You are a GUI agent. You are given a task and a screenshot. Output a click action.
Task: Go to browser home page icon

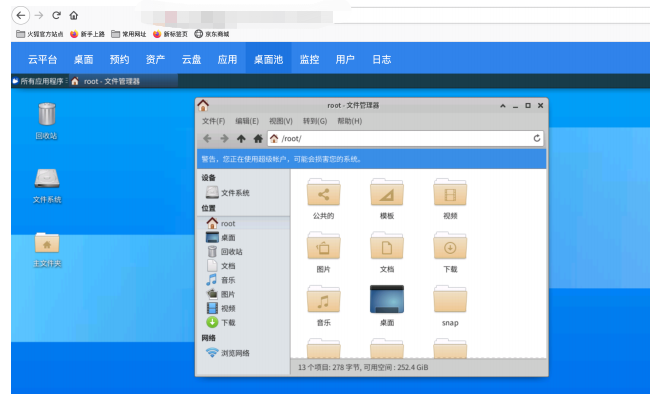[x=74, y=16]
